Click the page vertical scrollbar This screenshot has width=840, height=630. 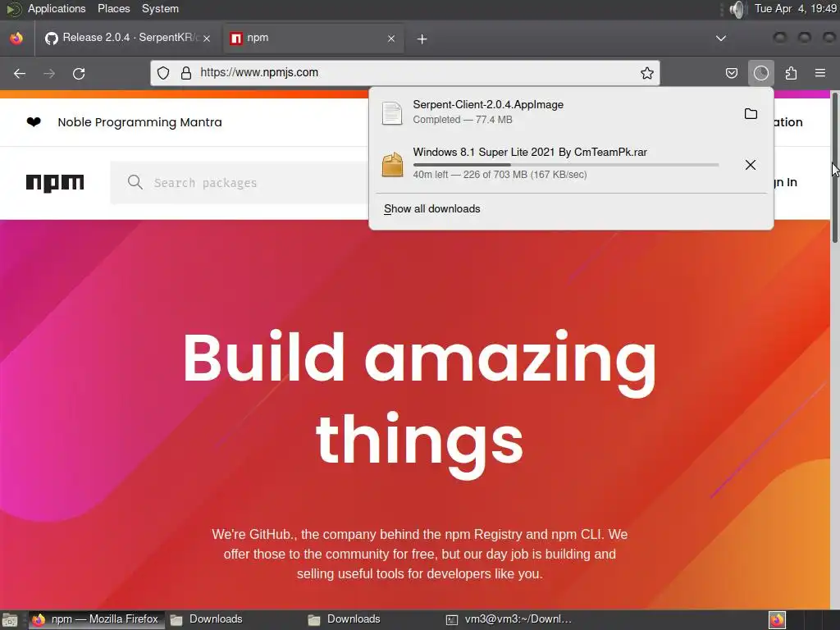834,167
